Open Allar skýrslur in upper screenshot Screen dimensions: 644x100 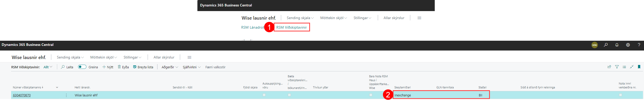(394, 18)
